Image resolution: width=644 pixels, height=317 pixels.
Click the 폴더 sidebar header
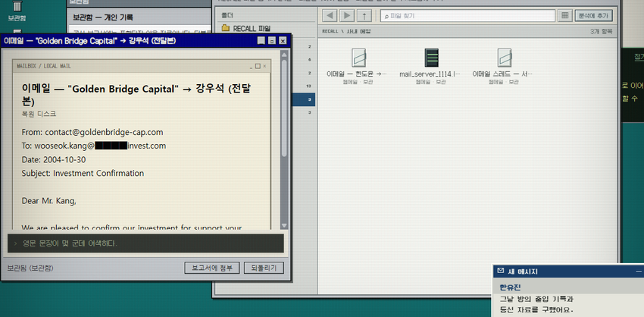227,16
